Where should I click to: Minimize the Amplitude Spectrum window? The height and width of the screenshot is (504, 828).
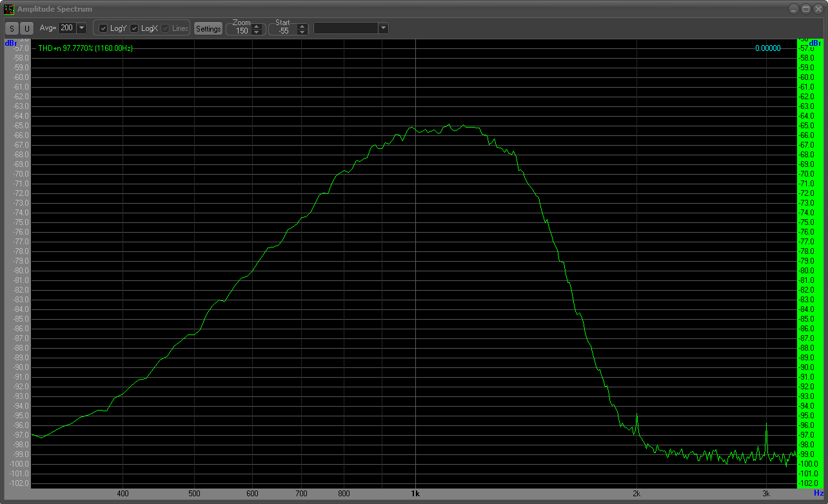pos(793,9)
